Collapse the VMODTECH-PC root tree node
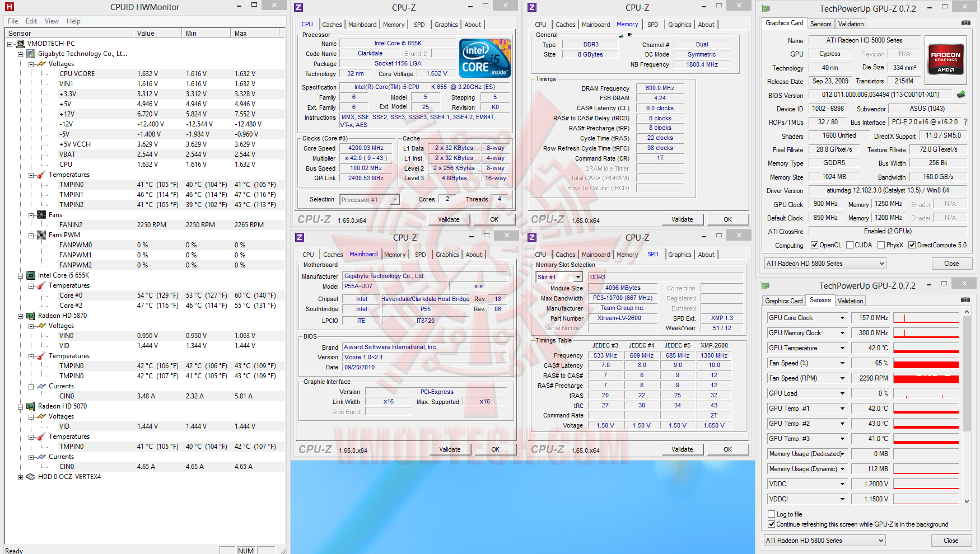 (10, 44)
